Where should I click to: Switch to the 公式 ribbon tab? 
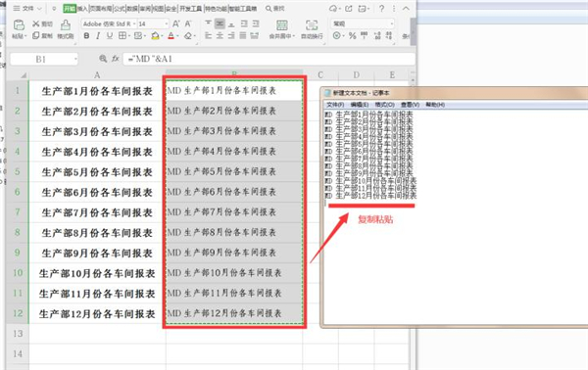click(119, 8)
